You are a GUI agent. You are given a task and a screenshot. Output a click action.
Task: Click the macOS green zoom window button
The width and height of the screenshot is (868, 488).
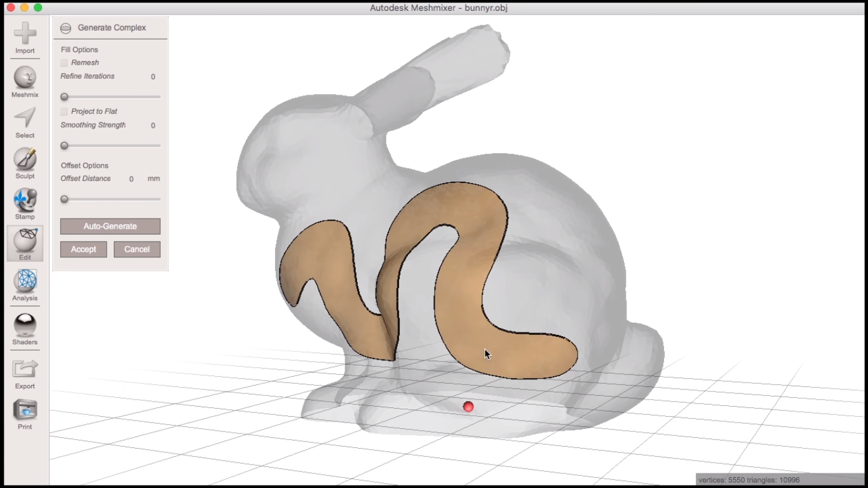coord(38,8)
